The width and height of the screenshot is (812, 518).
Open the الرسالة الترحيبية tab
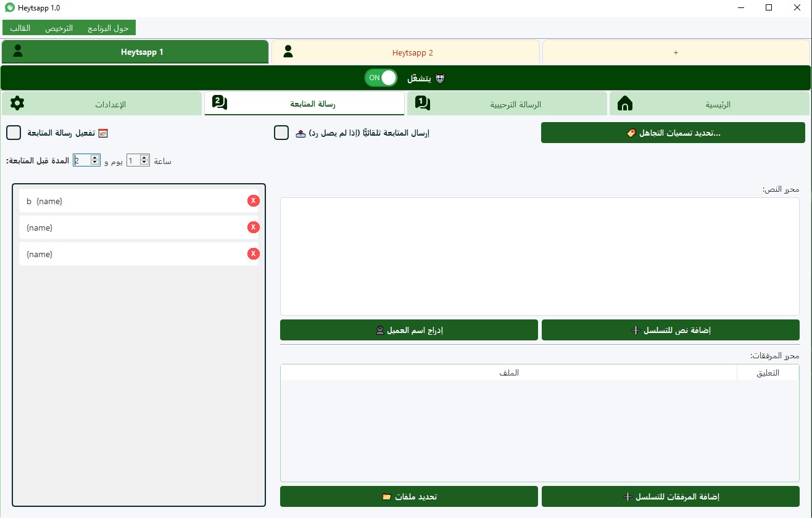[x=507, y=104]
